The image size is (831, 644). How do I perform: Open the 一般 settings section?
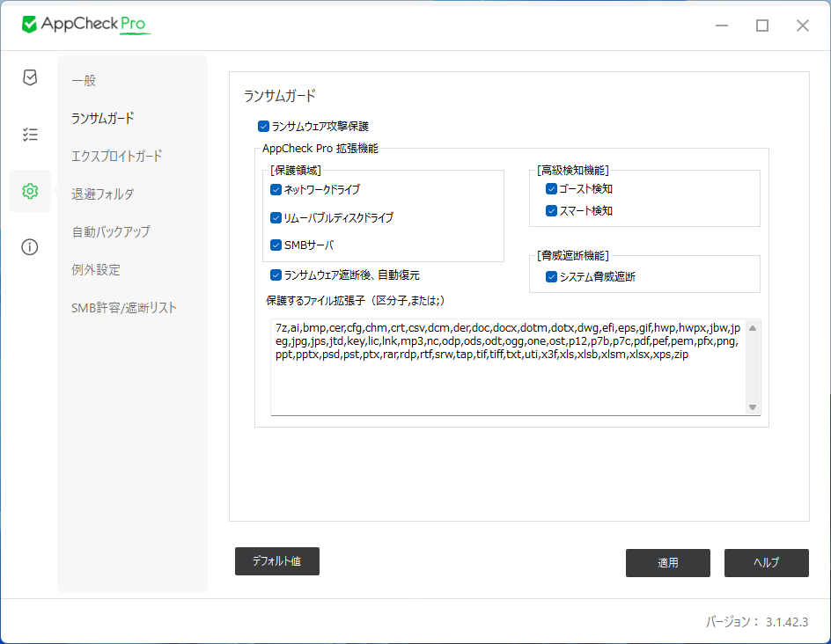(84, 80)
